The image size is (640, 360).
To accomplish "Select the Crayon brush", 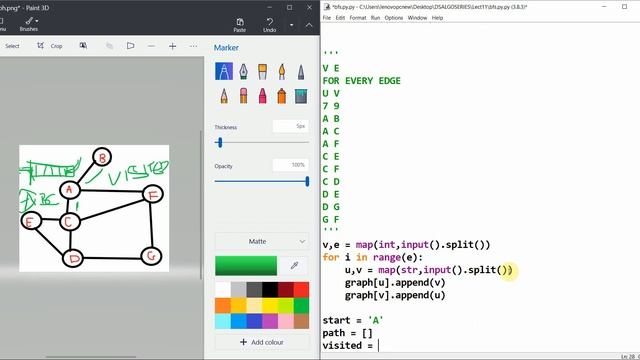I will [262, 96].
